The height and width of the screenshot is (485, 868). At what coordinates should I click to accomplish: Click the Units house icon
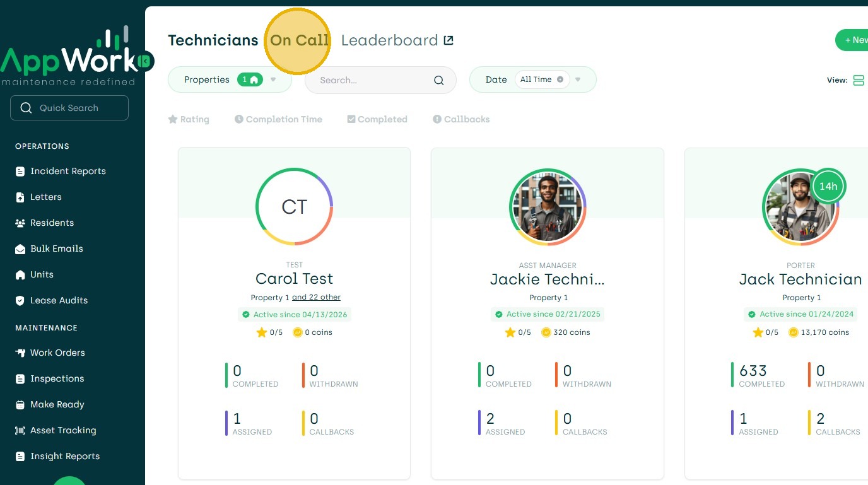coord(20,275)
